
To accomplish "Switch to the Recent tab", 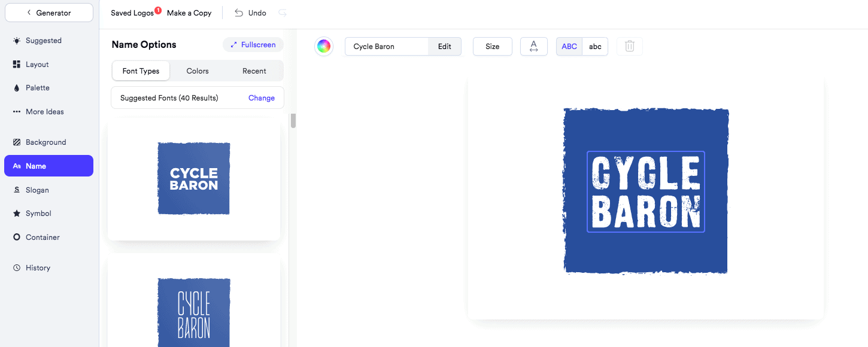I will point(254,71).
